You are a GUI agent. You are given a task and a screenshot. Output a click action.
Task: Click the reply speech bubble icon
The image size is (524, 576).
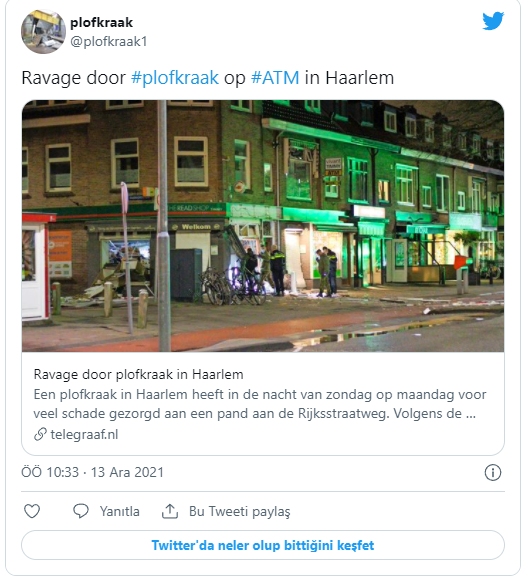(x=81, y=511)
